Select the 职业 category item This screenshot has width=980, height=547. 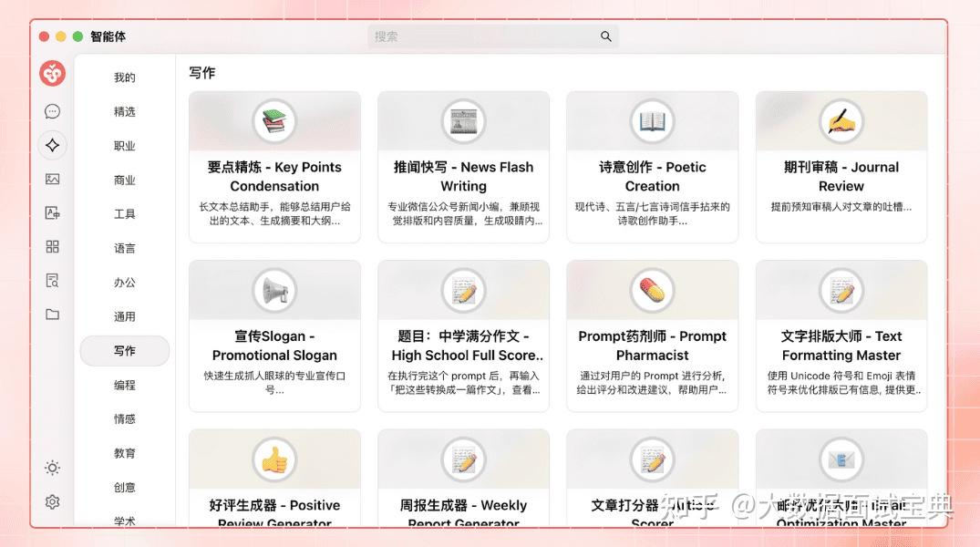tap(124, 146)
